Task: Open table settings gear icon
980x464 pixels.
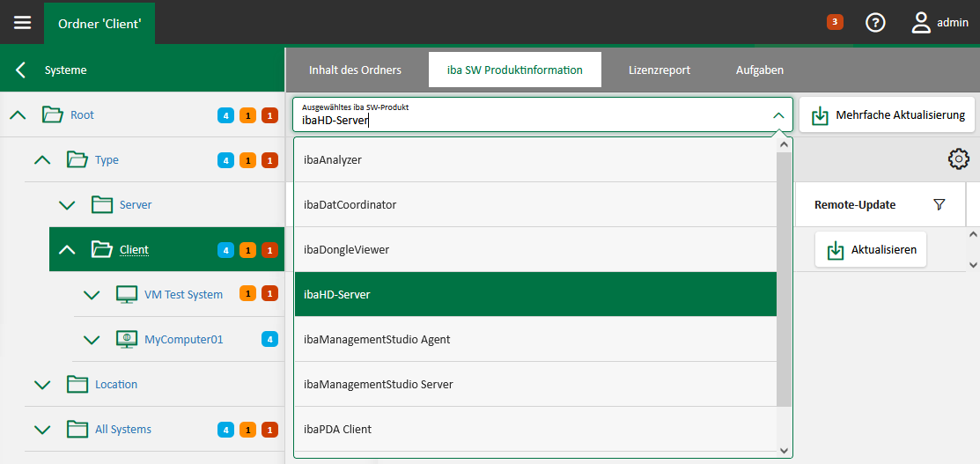Action: (x=958, y=159)
